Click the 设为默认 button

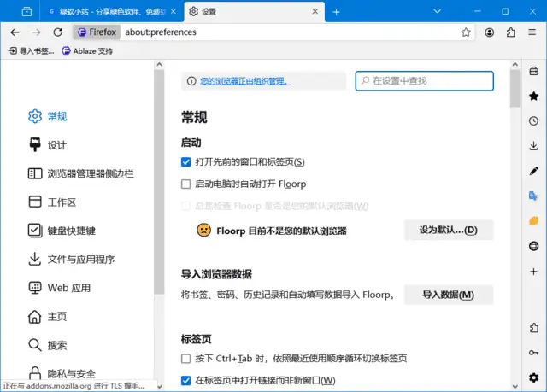(x=448, y=230)
